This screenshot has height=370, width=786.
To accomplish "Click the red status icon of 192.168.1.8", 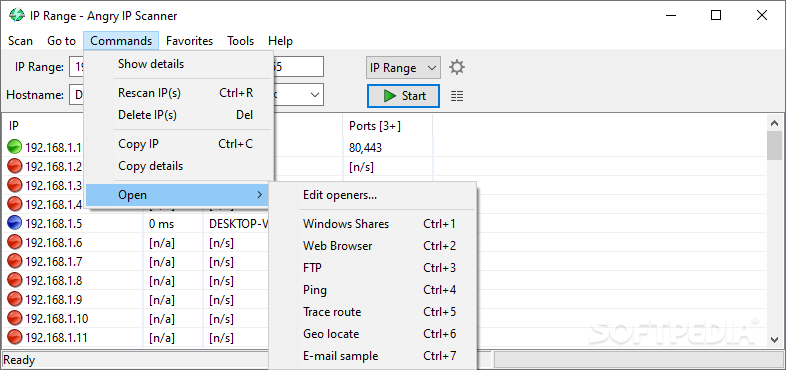I will pos(15,280).
